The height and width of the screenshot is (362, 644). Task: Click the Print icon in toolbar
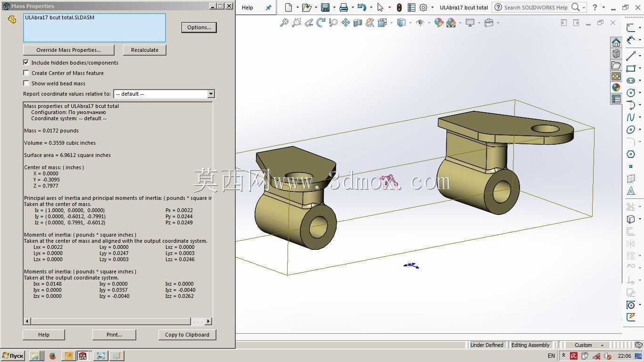tap(344, 8)
